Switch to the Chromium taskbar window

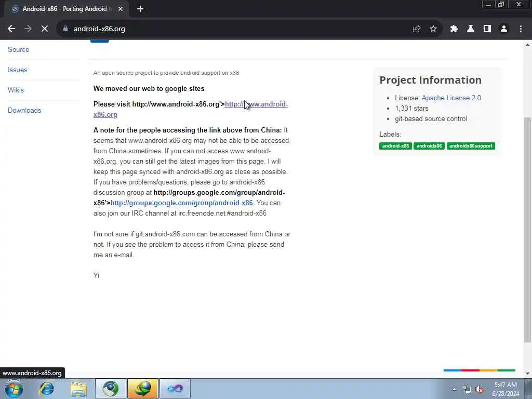[111, 389]
